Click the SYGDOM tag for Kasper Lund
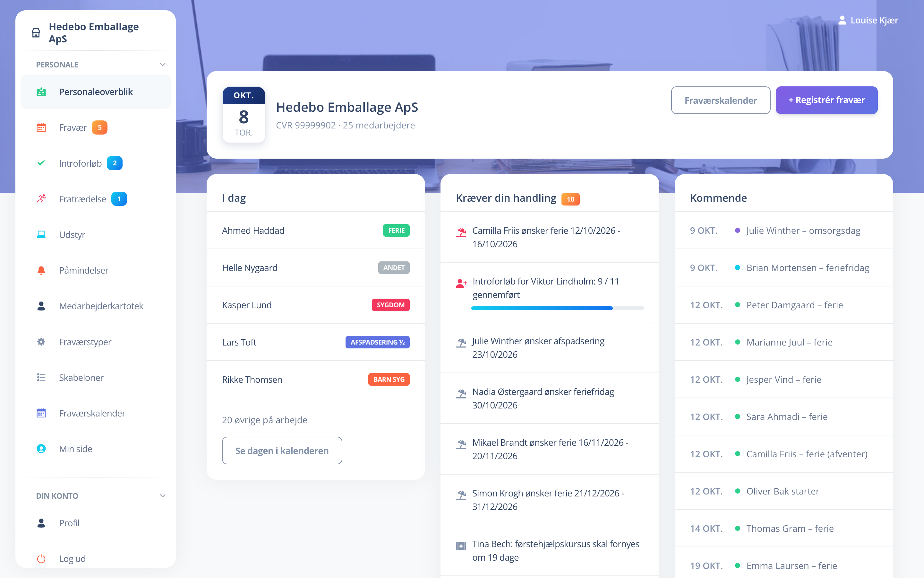924x578 pixels. 390,305
